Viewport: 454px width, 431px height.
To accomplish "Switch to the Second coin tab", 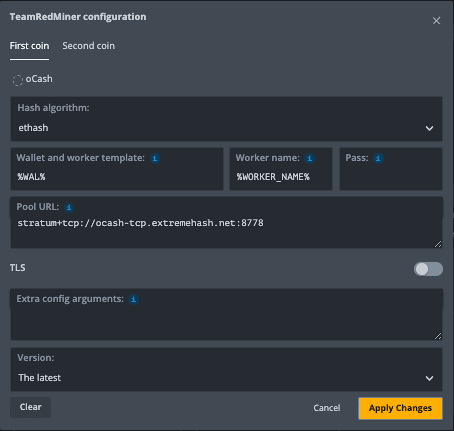I will (x=89, y=46).
